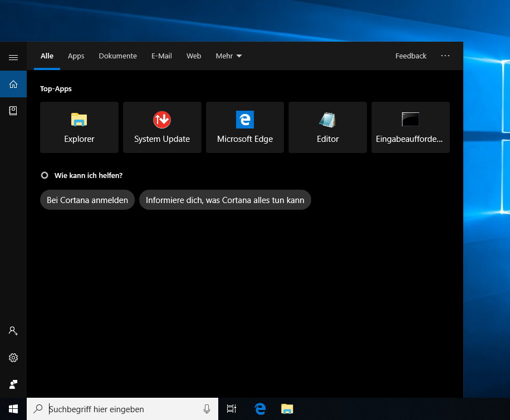Open Microsoft Edge tile in Top-Apps
This screenshot has height=420, width=510.
coord(245,127)
